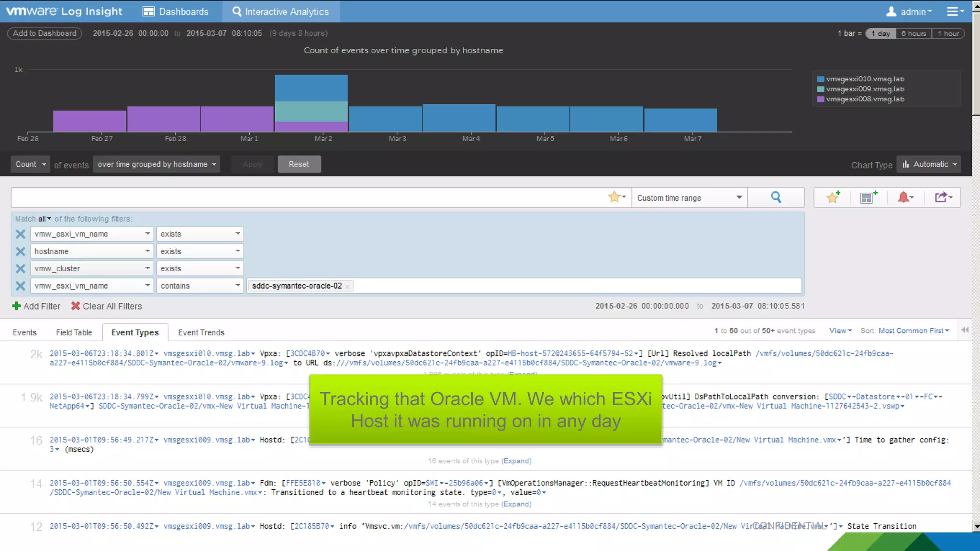Open hostname filter field dropdown
This screenshot has width=980, height=551.
[x=92, y=251]
